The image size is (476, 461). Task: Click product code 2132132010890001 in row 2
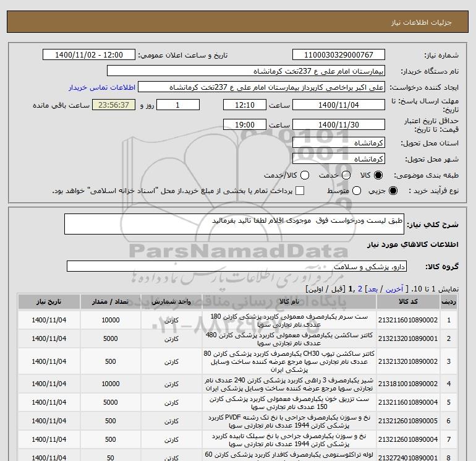pyautogui.click(x=408, y=338)
